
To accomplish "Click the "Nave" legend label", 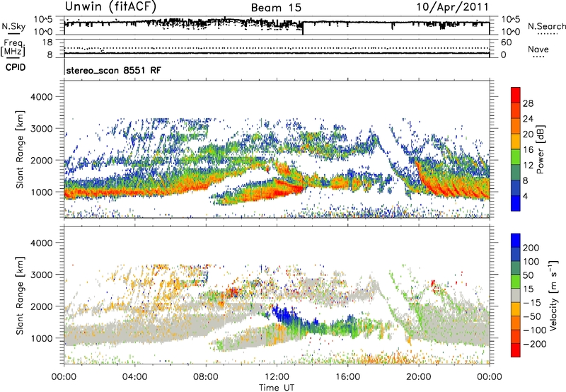I will click(538, 49).
